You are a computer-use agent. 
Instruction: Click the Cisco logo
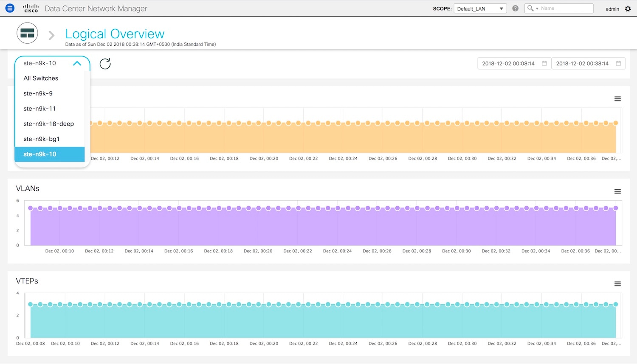pos(31,8)
